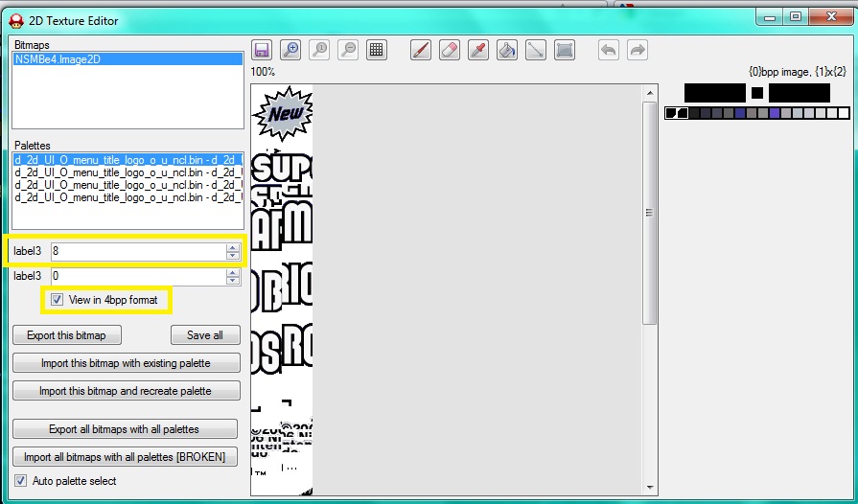Viewport: 858px width, 504px height.
Task: Select the last palette entry in the list
Action: [128, 197]
